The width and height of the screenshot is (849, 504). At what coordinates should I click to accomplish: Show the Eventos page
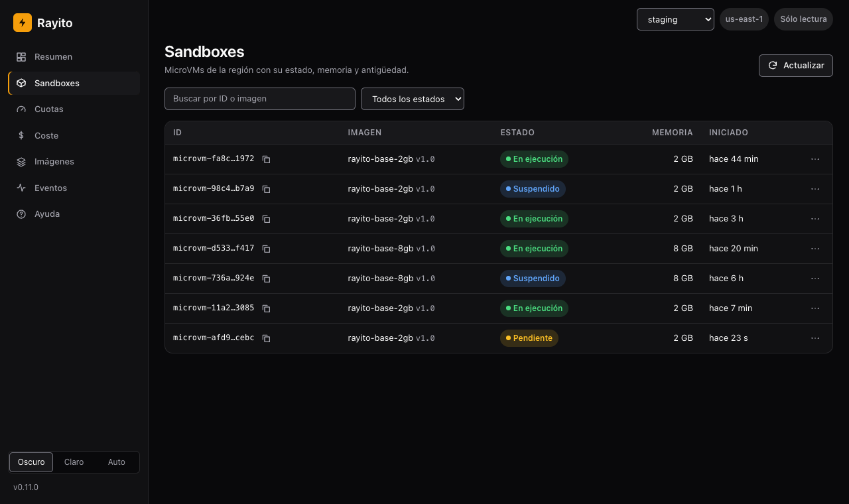[74, 188]
